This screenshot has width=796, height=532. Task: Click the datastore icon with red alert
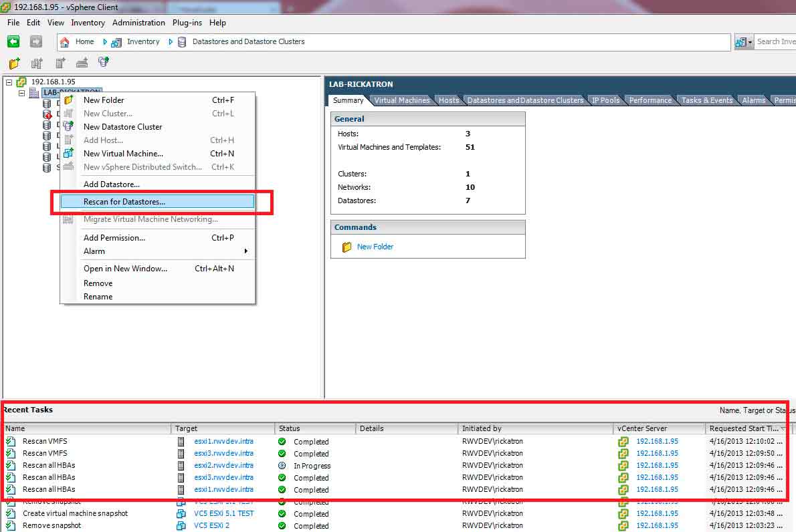coord(47,114)
